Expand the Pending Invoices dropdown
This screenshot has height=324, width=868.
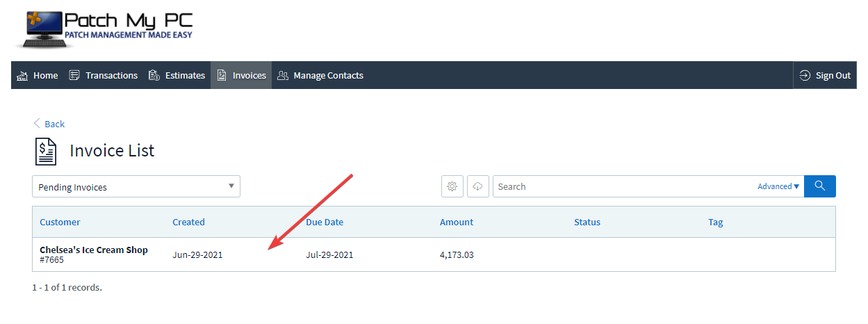136,186
